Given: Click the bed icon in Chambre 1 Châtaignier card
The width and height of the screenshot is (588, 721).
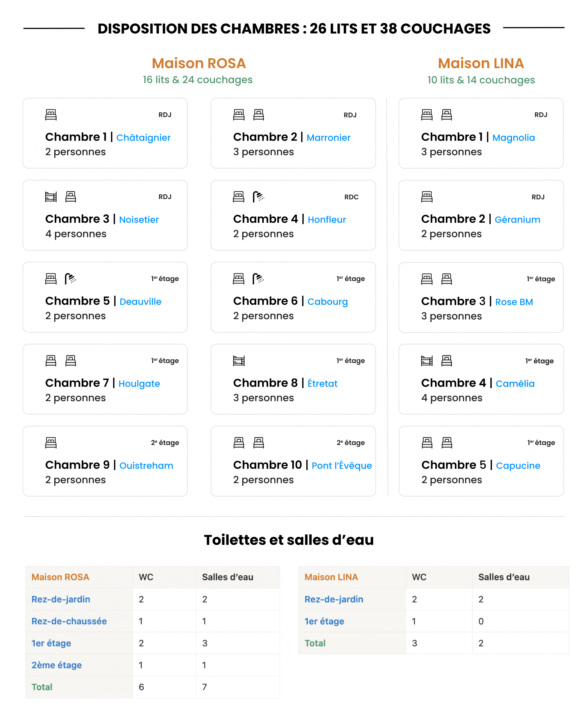Looking at the screenshot, I should coord(51,115).
